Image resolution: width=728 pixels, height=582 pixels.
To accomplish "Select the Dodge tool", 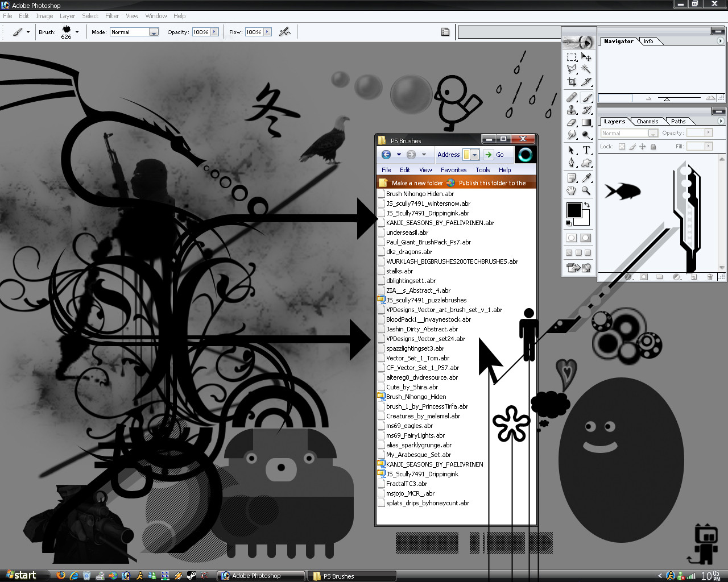I will (586, 135).
